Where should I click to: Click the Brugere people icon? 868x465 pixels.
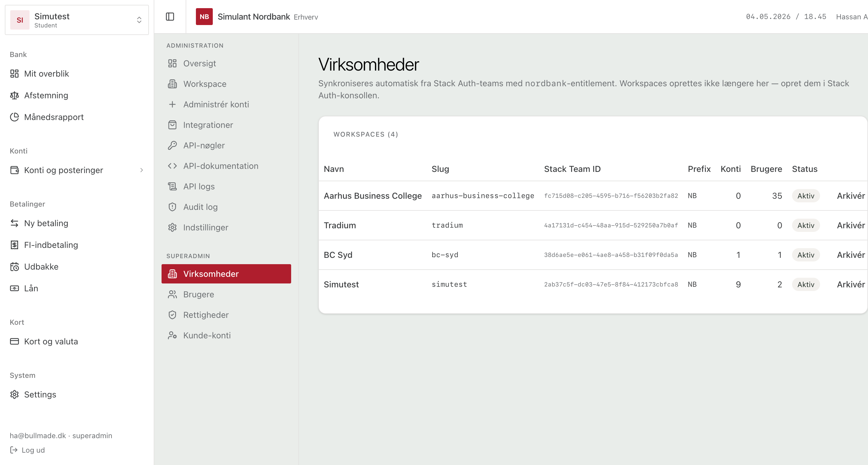(x=172, y=294)
